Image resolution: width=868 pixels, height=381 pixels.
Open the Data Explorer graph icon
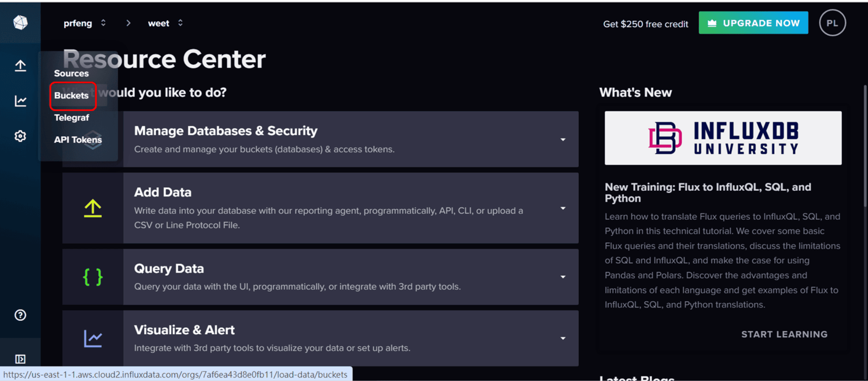click(x=20, y=101)
